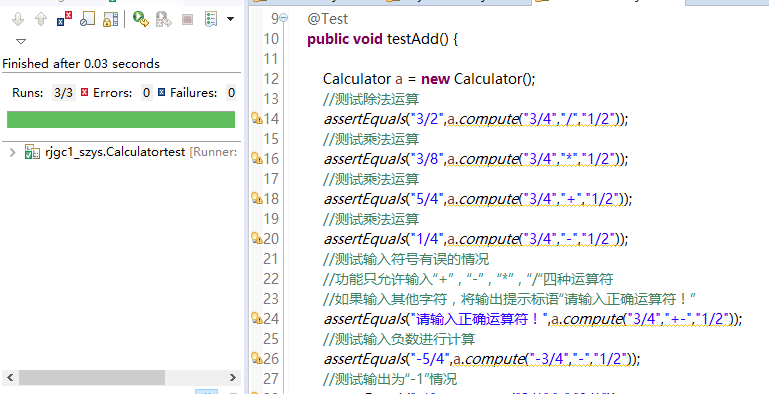Click the horizontal scrollbar thumb in the JUnit panel
769x394 pixels.
point(92,377)
